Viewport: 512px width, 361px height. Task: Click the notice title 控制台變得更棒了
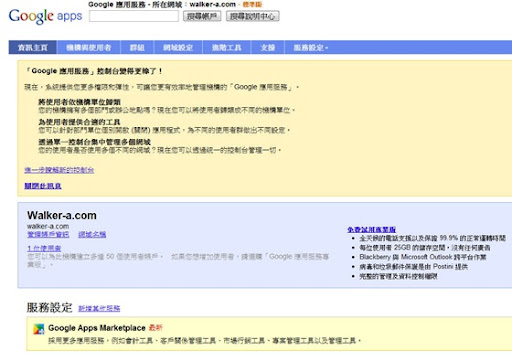[94, 71]
